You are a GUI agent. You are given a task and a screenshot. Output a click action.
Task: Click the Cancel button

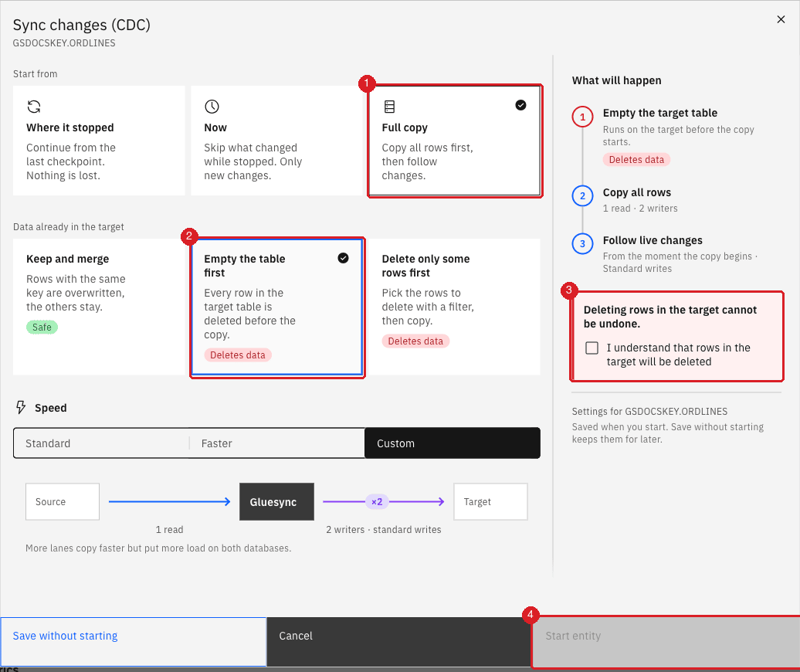pyautogui.click(x=399, y=641)
